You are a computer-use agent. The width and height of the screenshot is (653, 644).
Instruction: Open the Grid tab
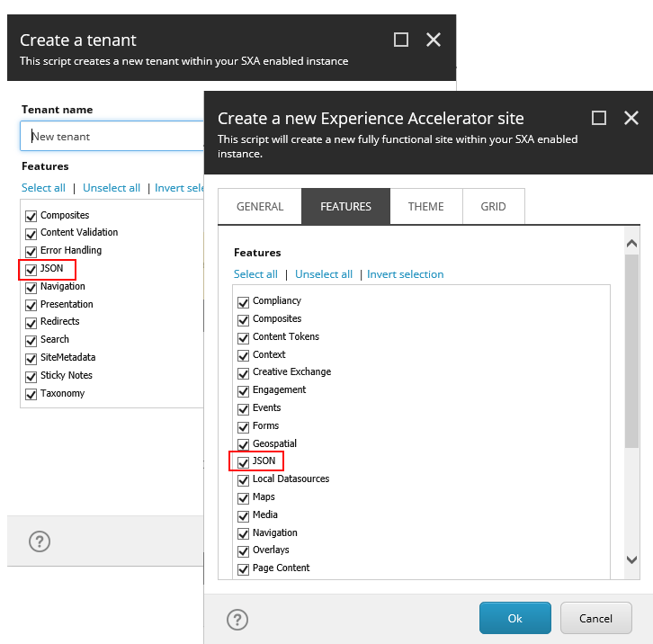493,206
